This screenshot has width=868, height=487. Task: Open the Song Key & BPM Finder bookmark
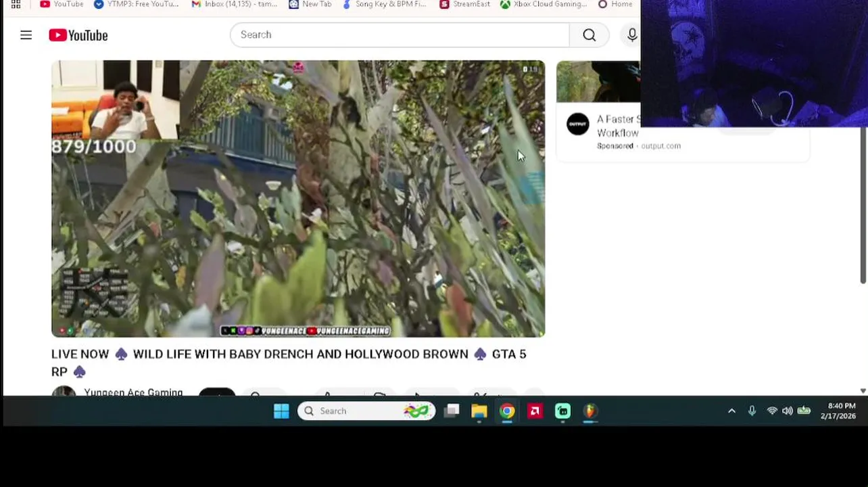(x=384, y=4)
